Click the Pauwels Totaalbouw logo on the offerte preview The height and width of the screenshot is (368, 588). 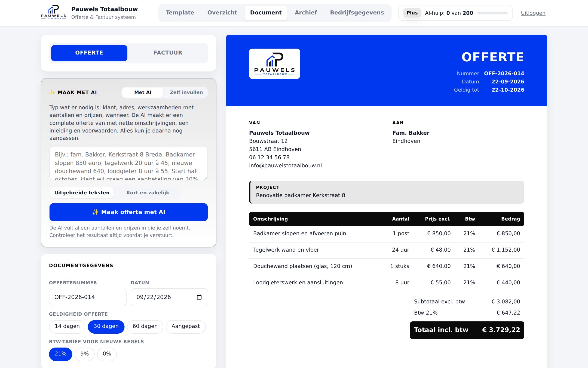[x=274, y=64]
